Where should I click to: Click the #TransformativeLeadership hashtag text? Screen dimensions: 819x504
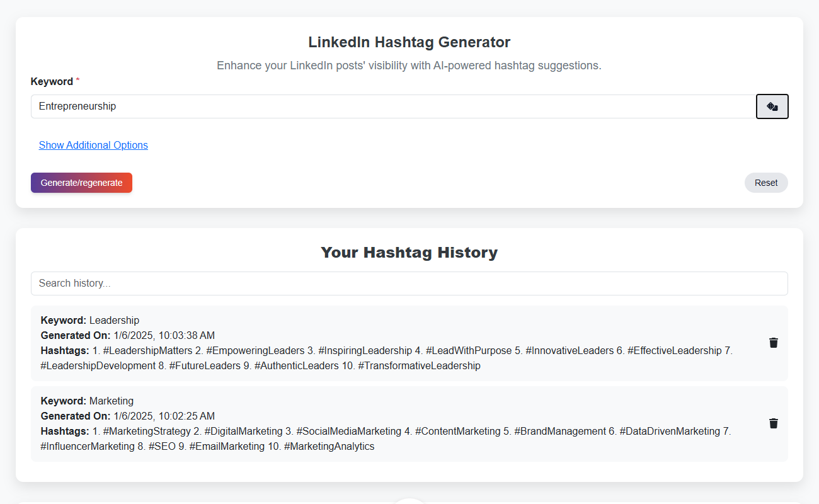coord(419,365)
